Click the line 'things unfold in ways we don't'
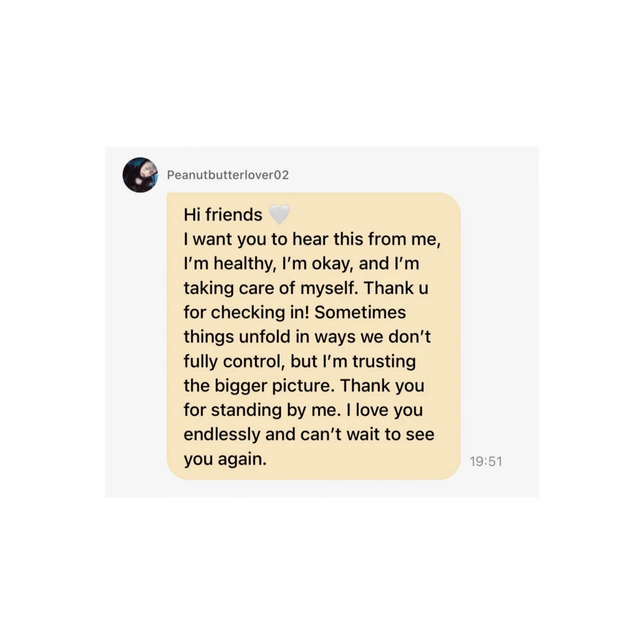This screenshot has width=644, height=644. (307, 336)
